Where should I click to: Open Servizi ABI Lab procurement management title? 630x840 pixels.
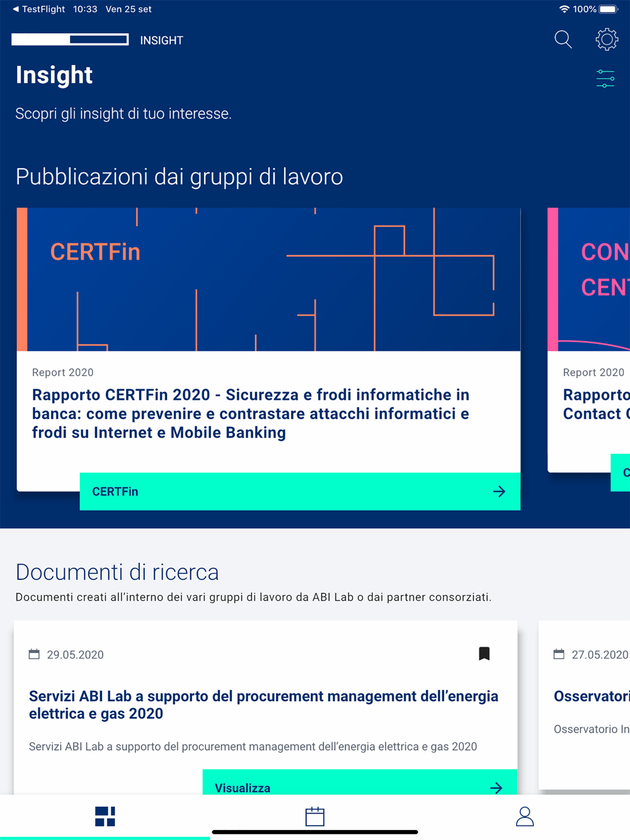point(263,705)
